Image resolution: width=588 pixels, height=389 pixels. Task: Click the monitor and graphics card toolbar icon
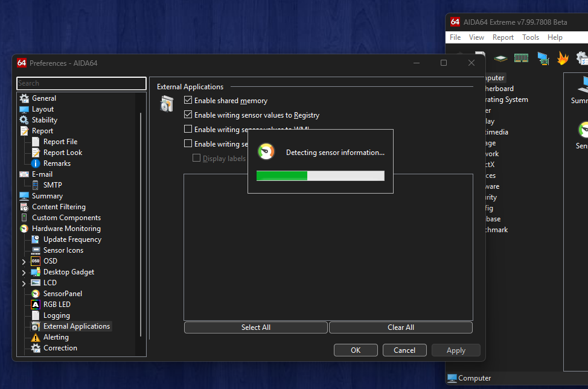tap(543, 58)
